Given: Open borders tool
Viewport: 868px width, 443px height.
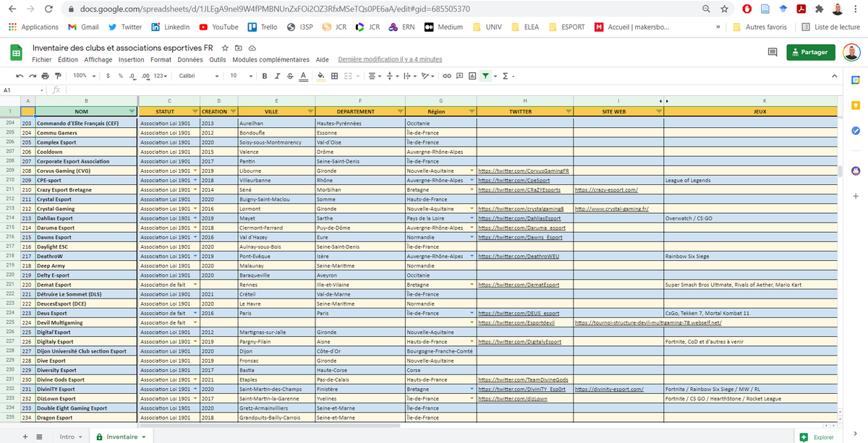Looking at the screenshot, I should coord(334,76).
